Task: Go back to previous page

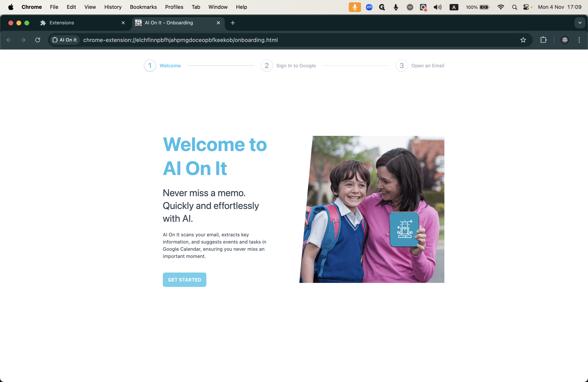Action: [9, 40]
